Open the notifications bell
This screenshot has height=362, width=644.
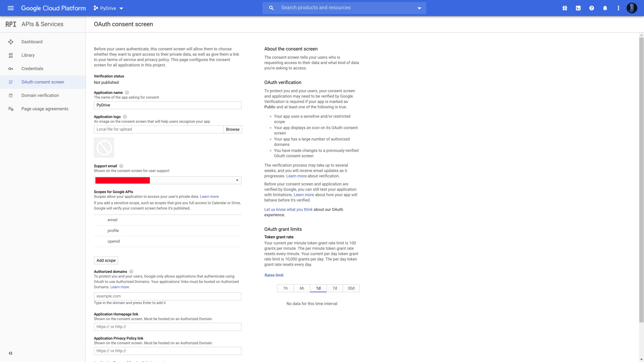click(x=605, y=8)
